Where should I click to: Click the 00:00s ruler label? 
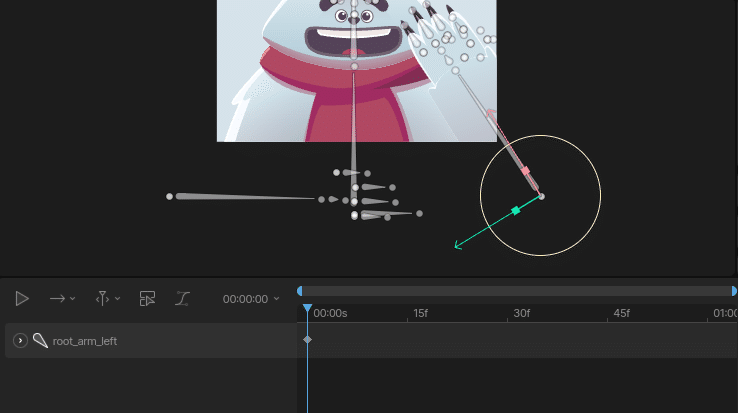(330, 314)
